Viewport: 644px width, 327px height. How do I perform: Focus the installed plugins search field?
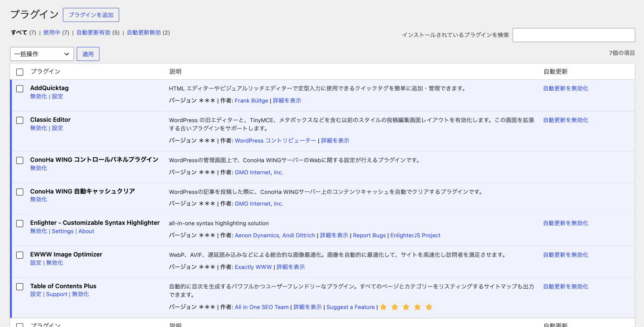coord(574,35)
